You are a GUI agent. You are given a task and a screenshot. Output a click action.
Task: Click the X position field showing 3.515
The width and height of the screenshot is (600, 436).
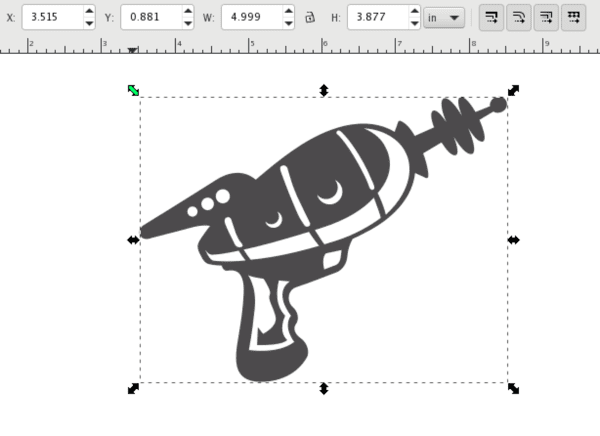(52, 17)
